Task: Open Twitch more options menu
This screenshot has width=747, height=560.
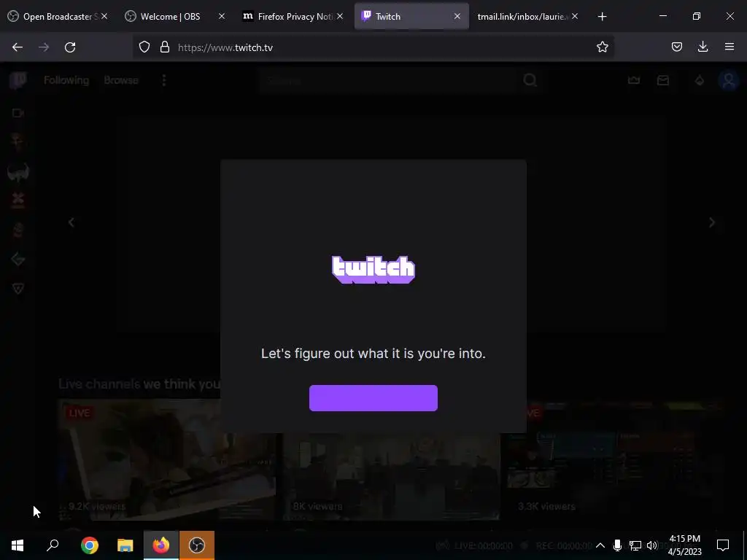Action: (x=164, y=80)
